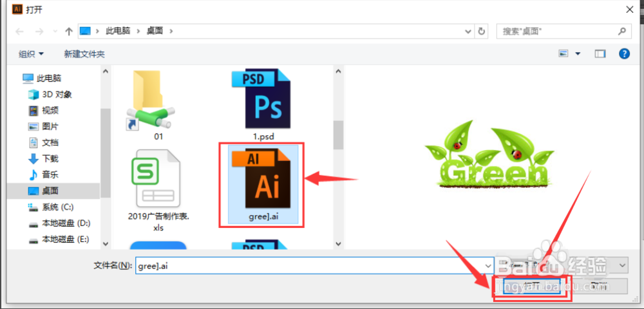Click the Illustrator Ai title icon
This screenshot has width=644, height=309.
(17, 9)
